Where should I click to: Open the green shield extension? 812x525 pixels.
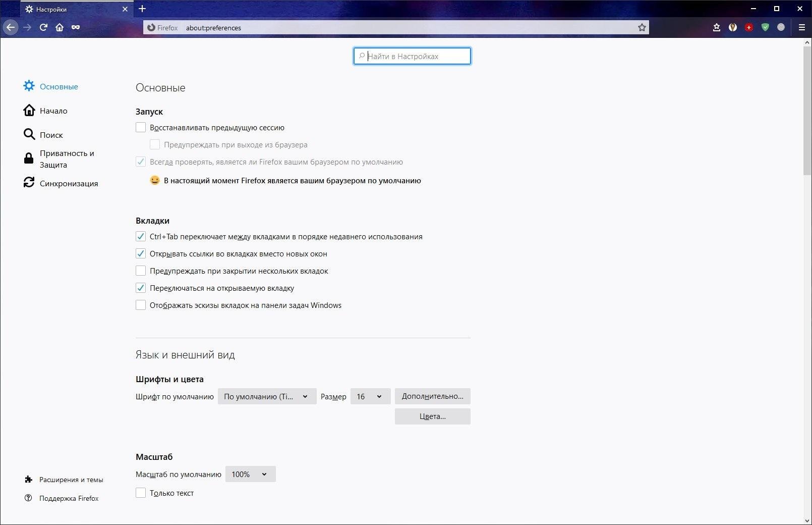(x=765, y=27)
